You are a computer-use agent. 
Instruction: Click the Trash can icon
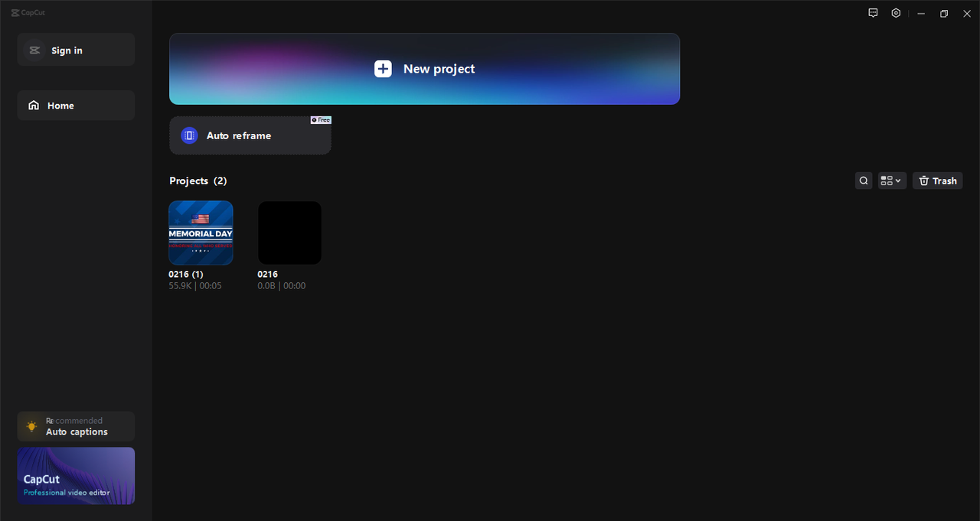924,181
